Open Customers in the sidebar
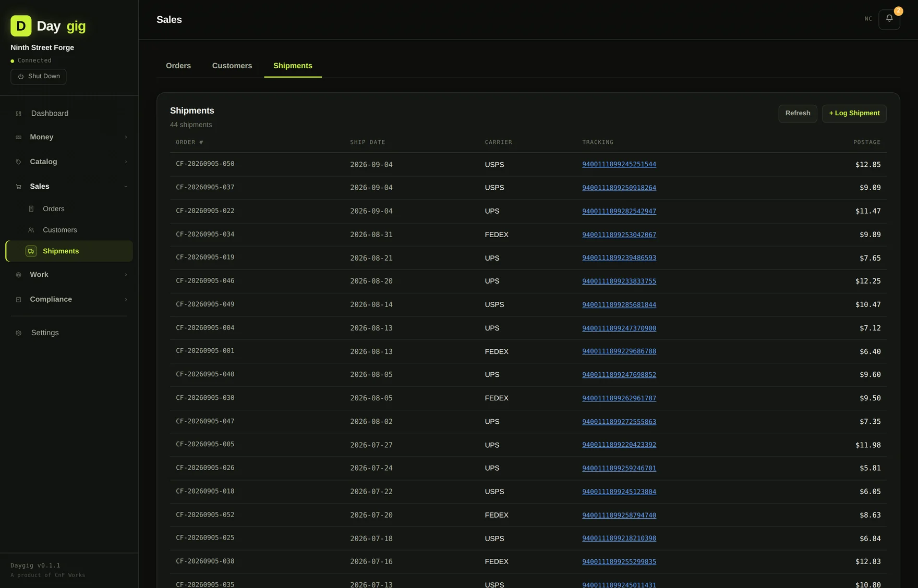918x588 pixels. tap(69, 230)
